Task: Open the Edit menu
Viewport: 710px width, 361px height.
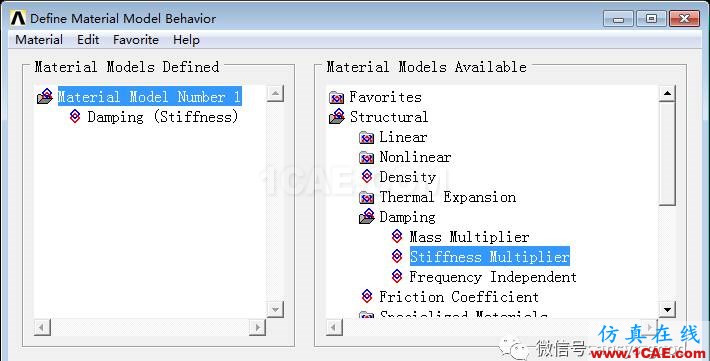Action: click(x=88, y=40)
